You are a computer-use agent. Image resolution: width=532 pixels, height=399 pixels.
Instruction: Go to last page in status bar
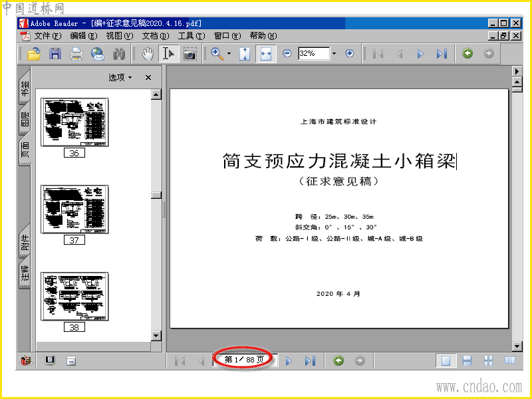click(310, 360)
